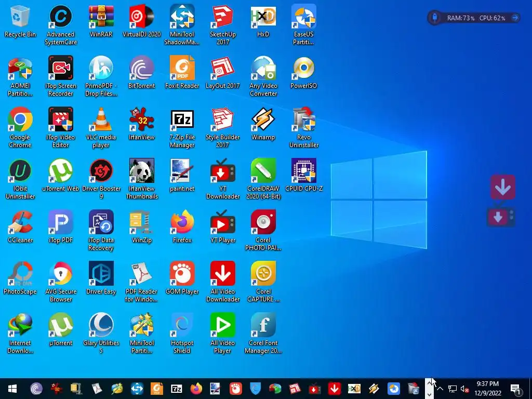532x399 pixels.
Task: Open the YT Player shortcut
Action: [x=222, y=227]
